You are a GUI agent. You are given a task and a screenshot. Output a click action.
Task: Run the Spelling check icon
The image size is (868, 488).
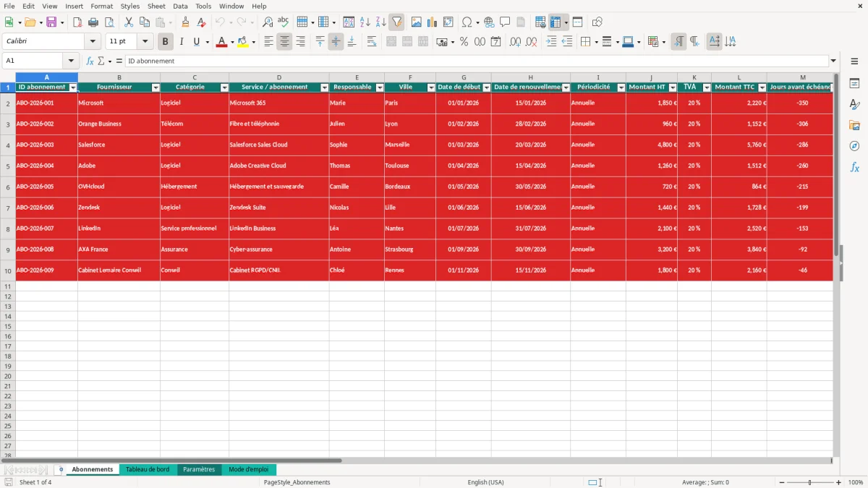[284, 22]
